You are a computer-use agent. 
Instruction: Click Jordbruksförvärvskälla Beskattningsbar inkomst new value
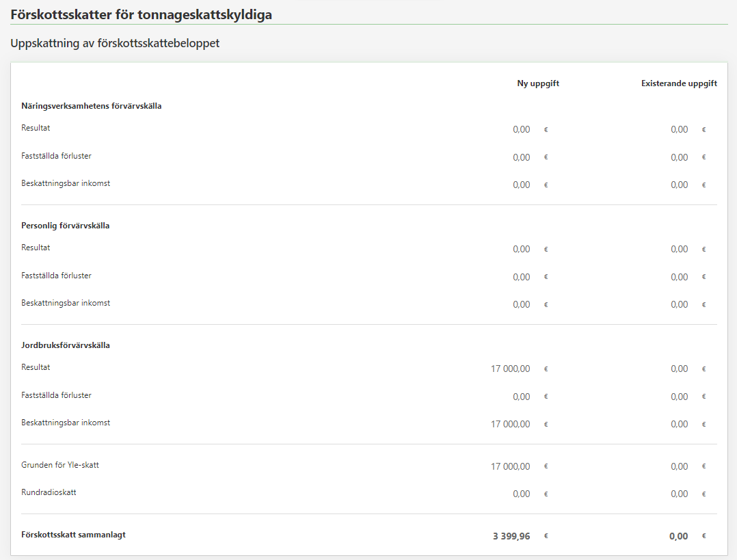click(510, 424)
